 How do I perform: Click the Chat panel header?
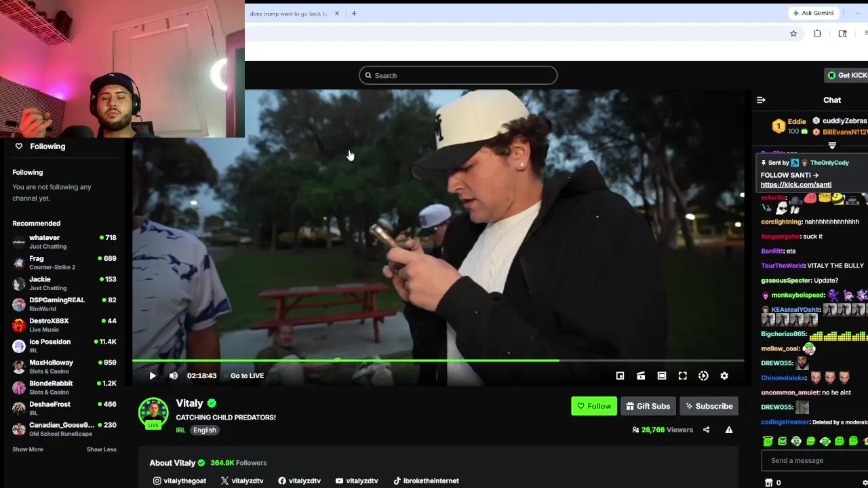pos(832,100)
